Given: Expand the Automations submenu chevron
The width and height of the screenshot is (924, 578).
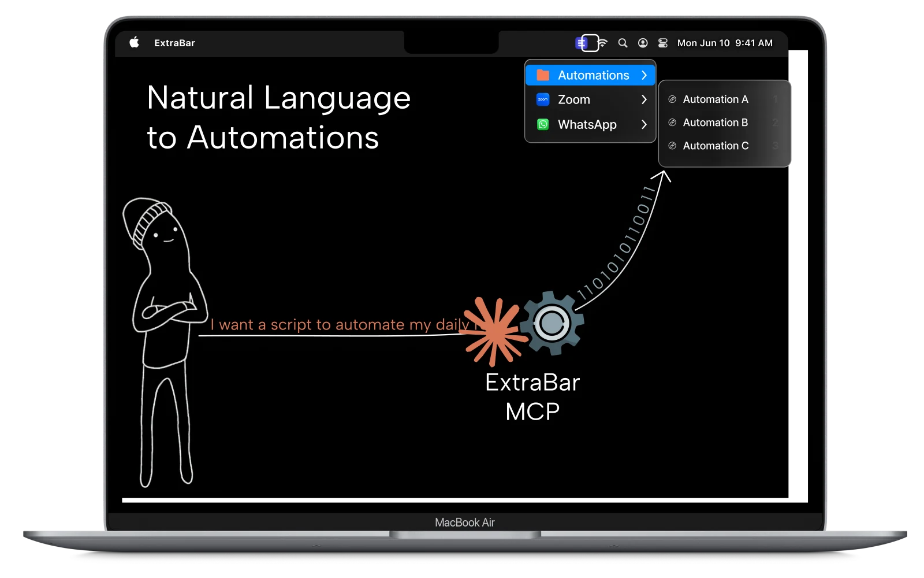Looking at the screenshot, I should [x=644, y=75].
